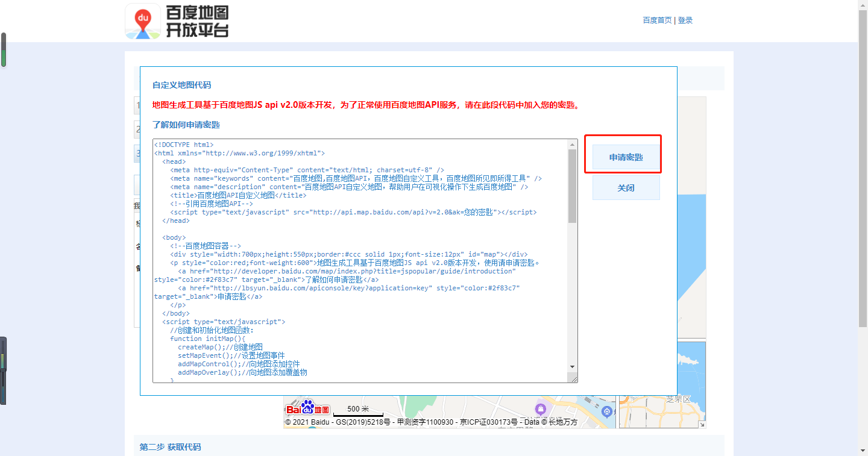868x456 pixels.
Task: Click the code textarea scrollbar thumb
Action: click(x=573, y=186)
